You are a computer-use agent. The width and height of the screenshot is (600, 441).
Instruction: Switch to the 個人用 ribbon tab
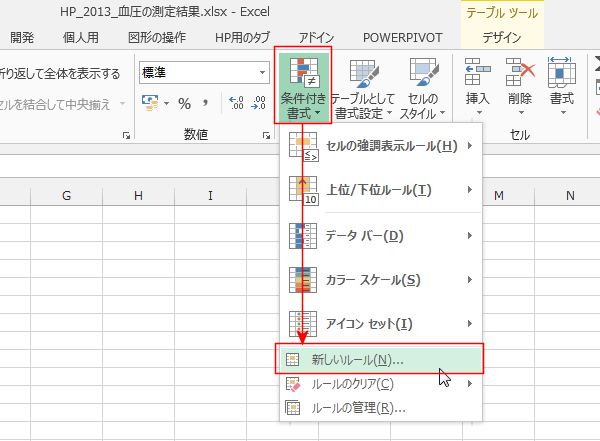81,38
